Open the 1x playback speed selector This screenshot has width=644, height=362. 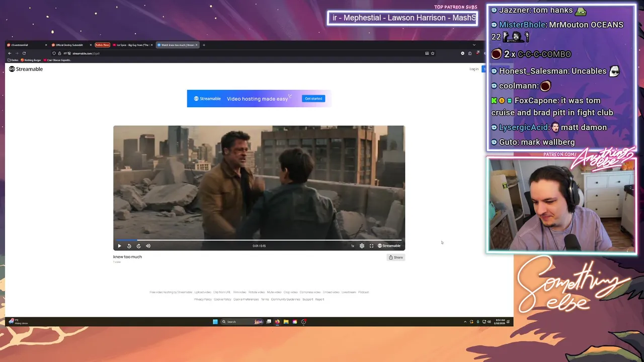[x=353, y=246]
